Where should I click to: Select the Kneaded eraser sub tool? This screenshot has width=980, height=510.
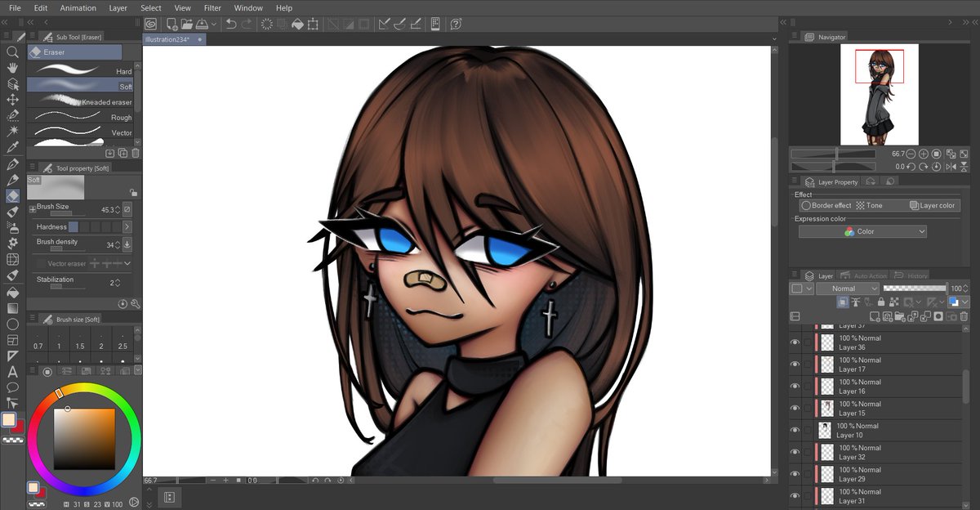(x=80, y=102)
